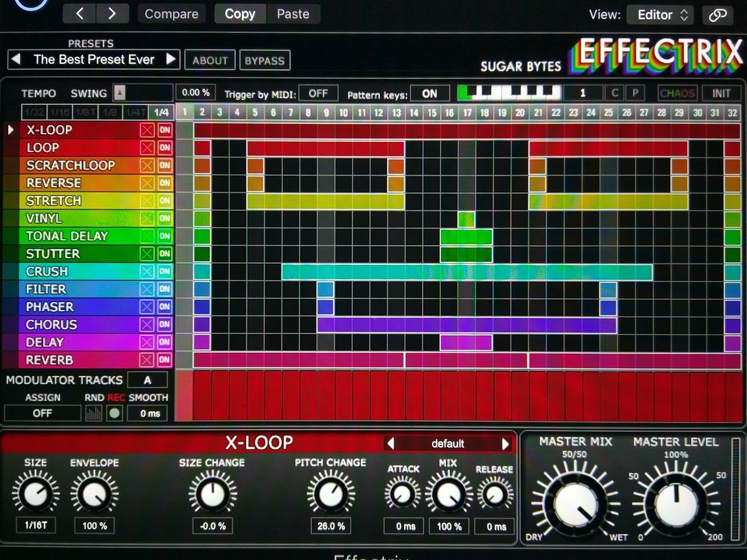Open the View Editor dropdown
The height and width of the screenshot is (560, 747).
pos(660,14)
